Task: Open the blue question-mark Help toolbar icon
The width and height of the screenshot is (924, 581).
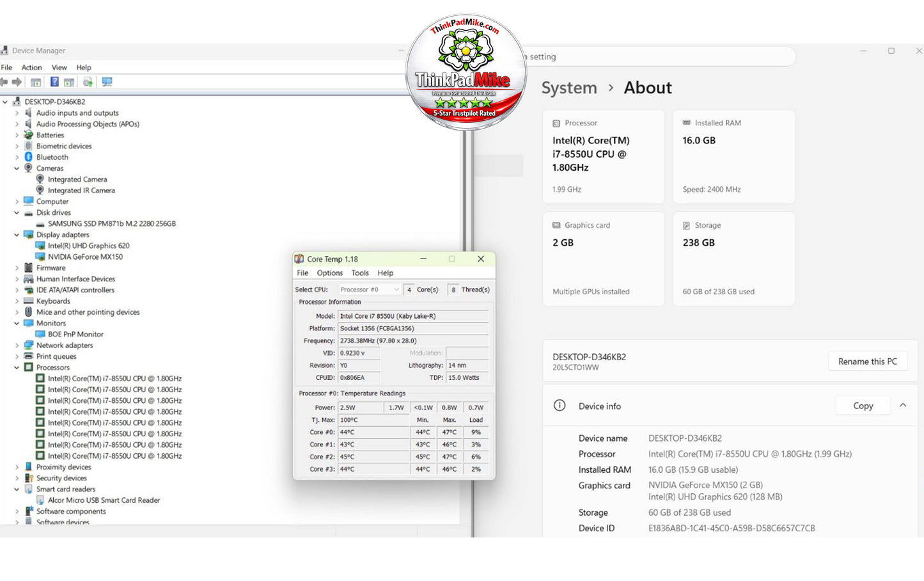Action: click(54, 82)
